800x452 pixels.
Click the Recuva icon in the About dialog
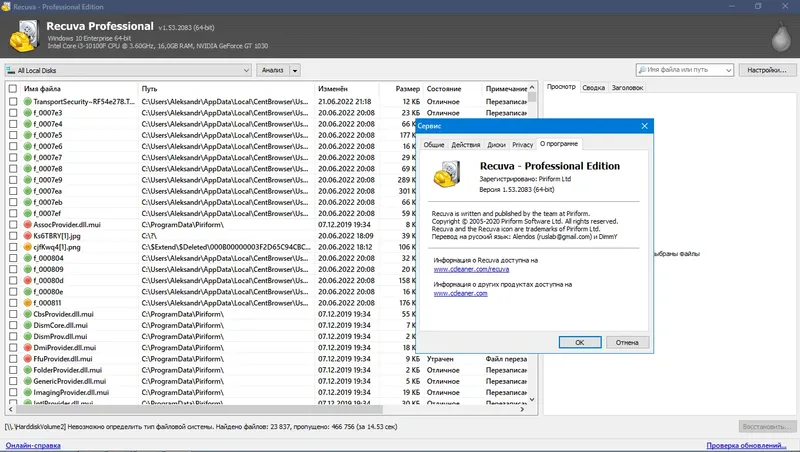click(x=447, y=174)
